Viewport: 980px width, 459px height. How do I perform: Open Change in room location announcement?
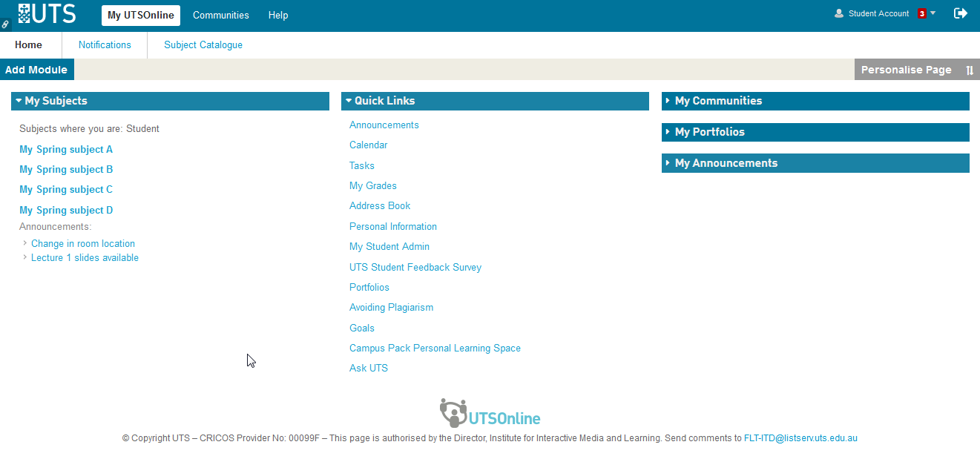pyautogui.click(x=83, y=243)
